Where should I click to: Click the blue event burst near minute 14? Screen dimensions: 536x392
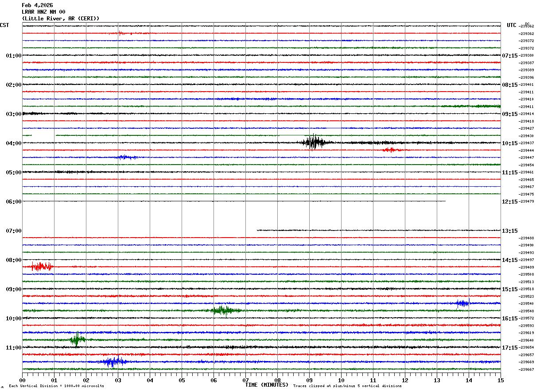[x=462, y=303]
